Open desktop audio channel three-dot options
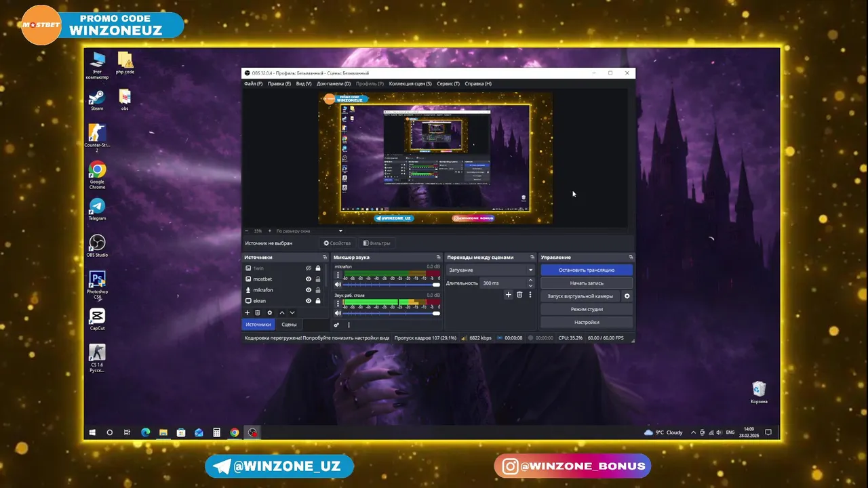 [x=338, y=304]
